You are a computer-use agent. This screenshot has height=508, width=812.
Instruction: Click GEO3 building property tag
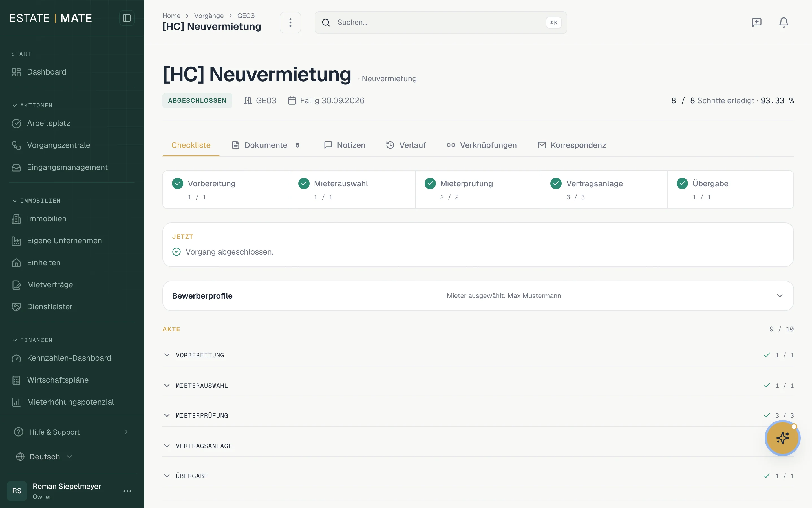pyautogui.click(x=260, y=100)
